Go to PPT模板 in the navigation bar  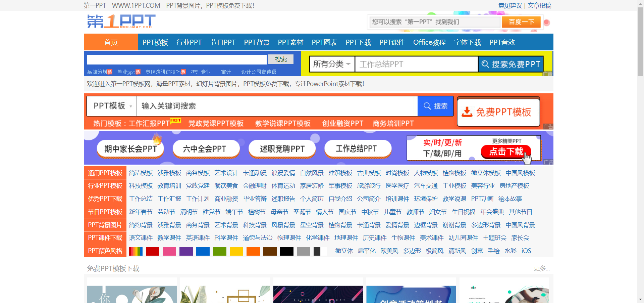click(155, 42)
